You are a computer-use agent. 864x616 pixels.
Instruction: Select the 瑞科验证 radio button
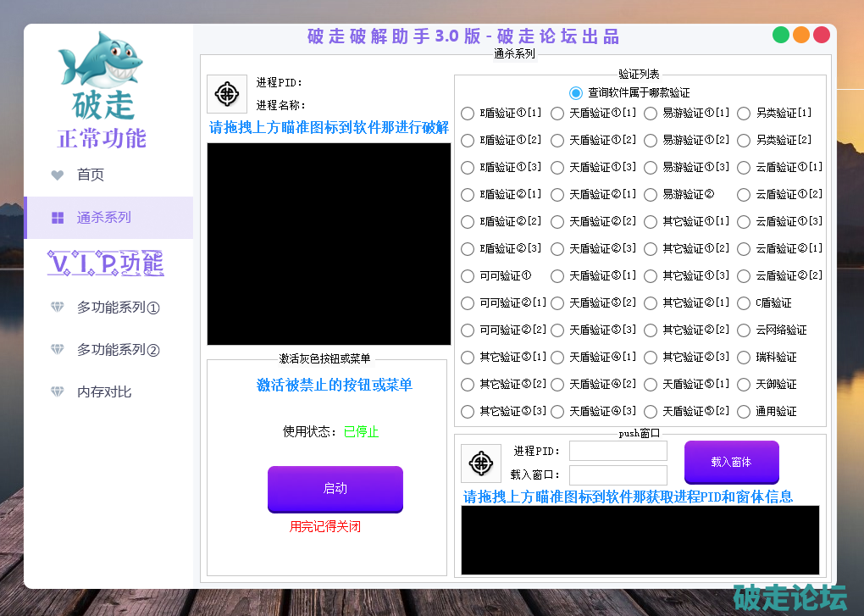[743, 357]
